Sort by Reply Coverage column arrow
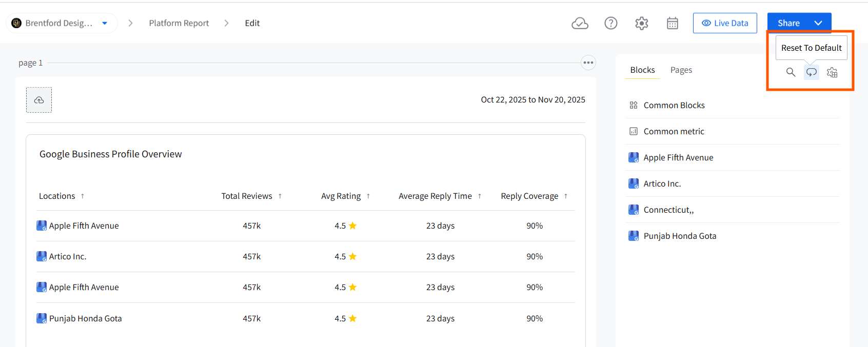The image size is (868, 347). 566,196
